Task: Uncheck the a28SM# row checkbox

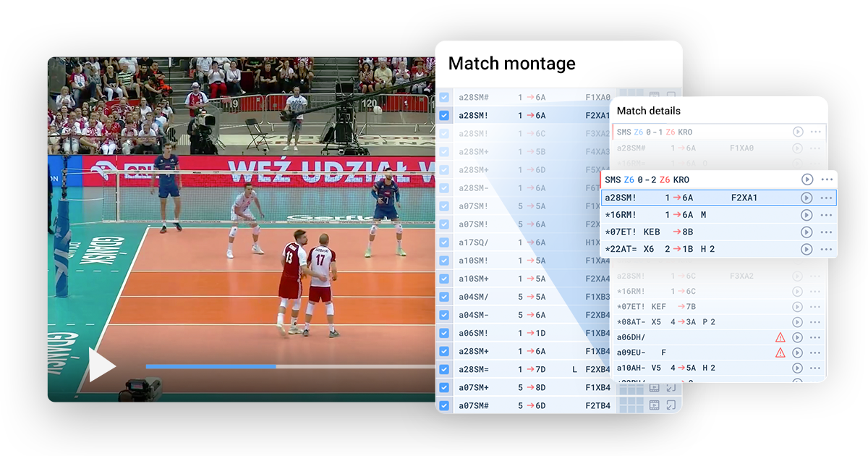Action: [x=444, y=97]
